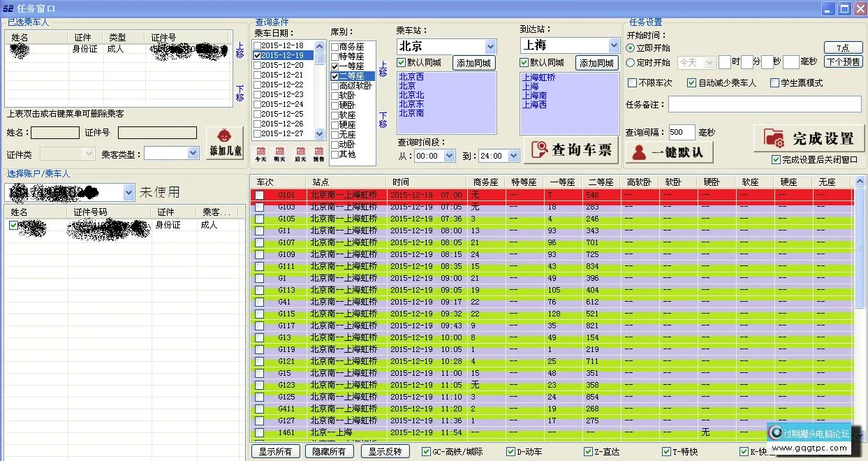
Task: Open the 乘车站 departure station dropdown
Action: [490, 46]
